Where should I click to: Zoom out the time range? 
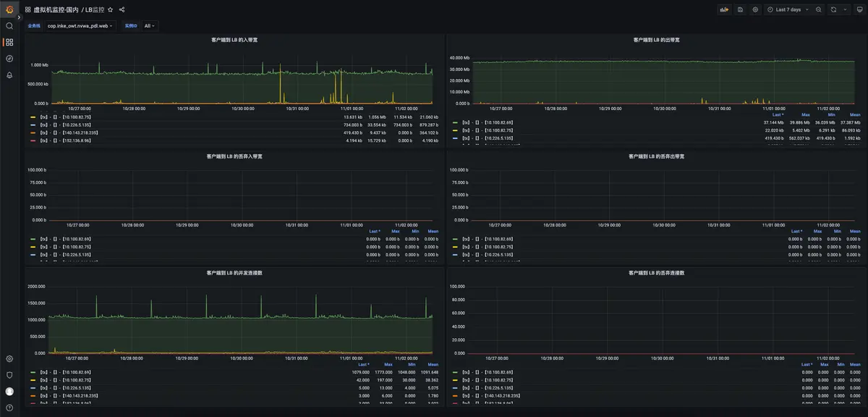[x=818, y=9]
